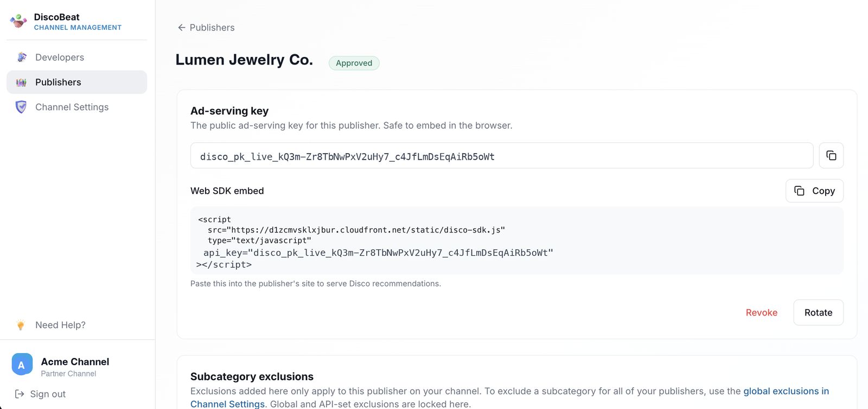This screenshot has height=409, width=868.
Task: Click the back arrow next to Publishers
Action: tap(182, 28)
